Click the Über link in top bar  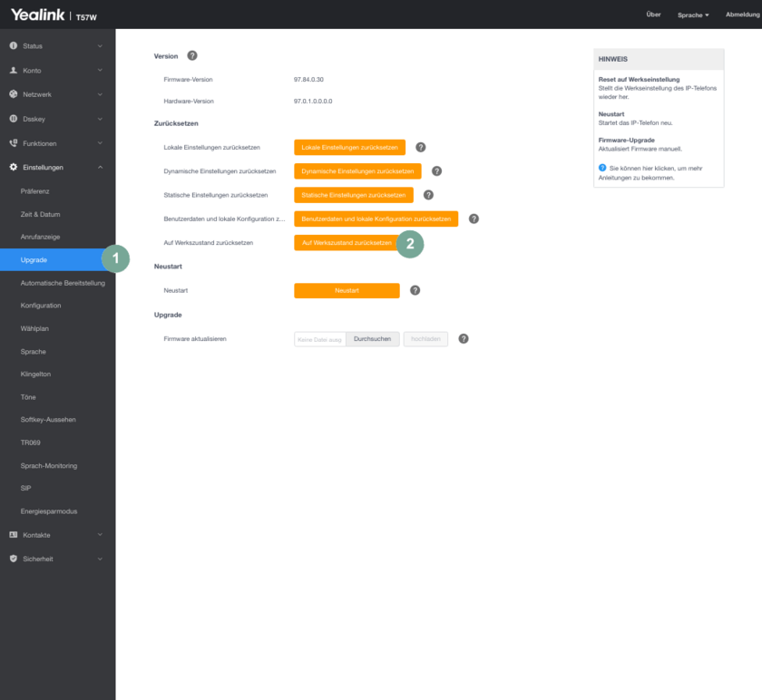653,15
